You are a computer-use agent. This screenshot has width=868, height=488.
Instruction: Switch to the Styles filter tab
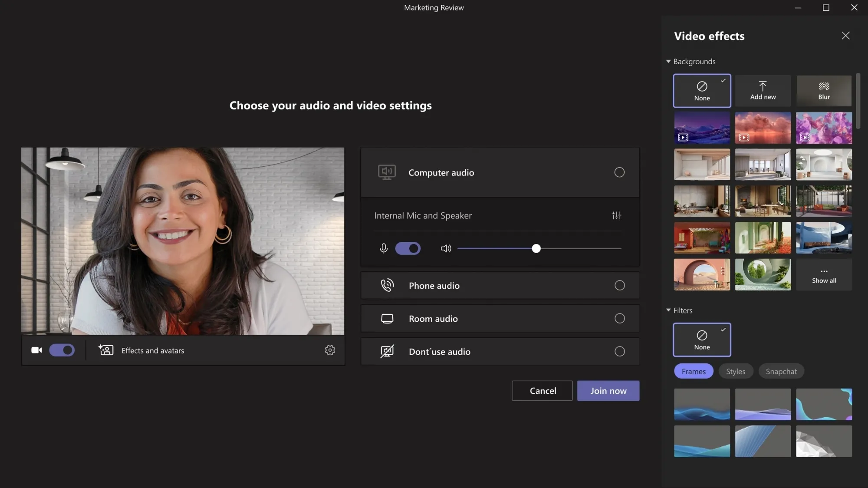click(736, 371)
